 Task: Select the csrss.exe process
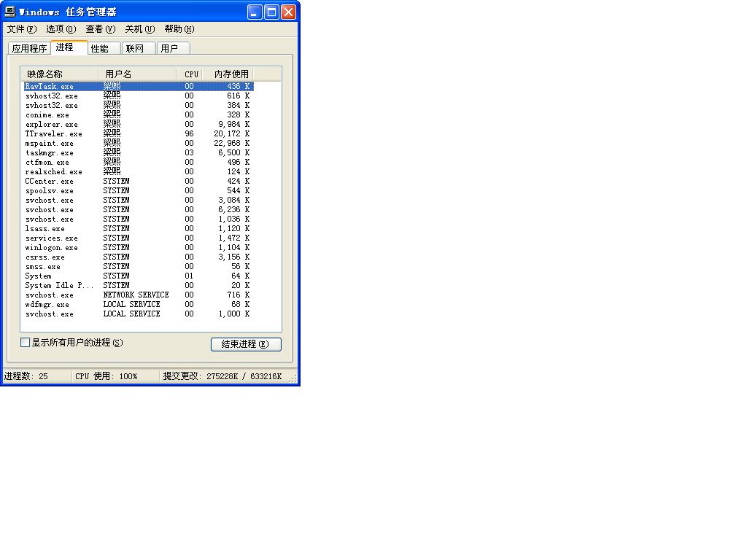pyautogui.click(x=138, y=257)
